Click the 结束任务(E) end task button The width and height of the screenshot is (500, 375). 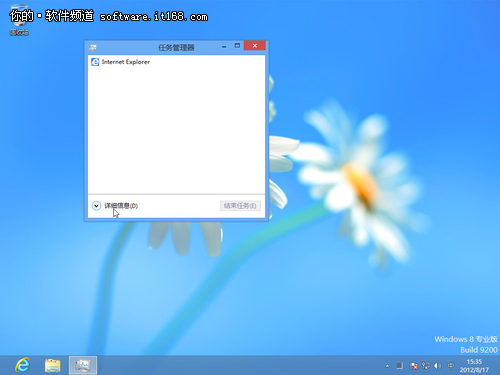click(240, 206)
